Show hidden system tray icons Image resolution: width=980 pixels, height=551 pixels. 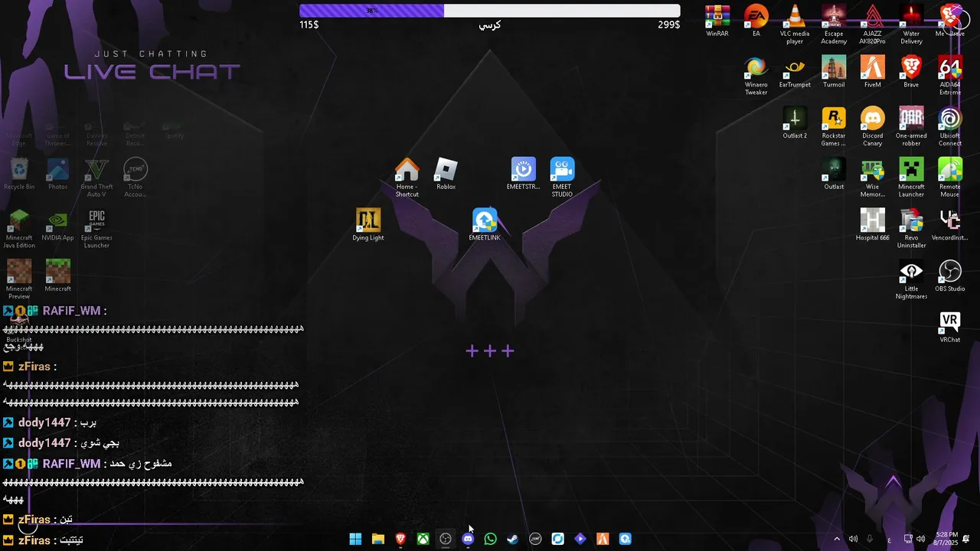(837, 539)
